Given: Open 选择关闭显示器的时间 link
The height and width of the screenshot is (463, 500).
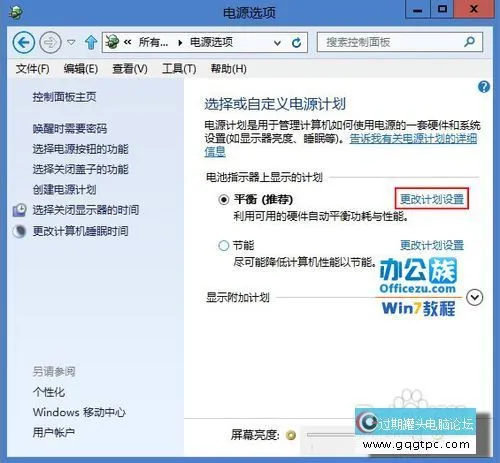Looking at the screenshot, I should 86,210.
